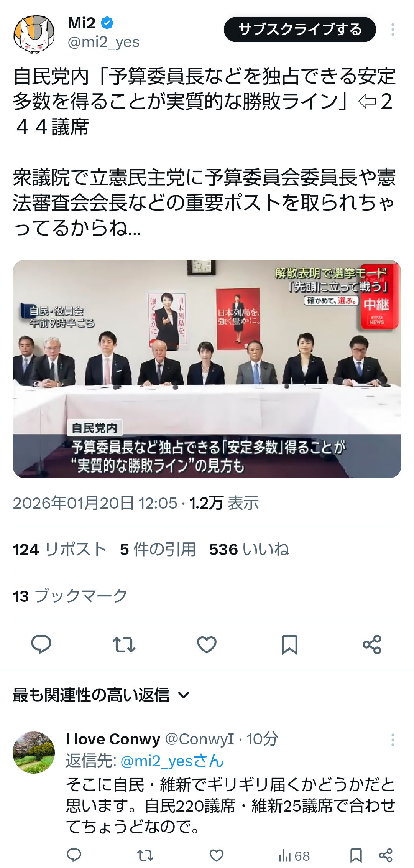Image resolution: width=414 pixels, height=868 pixels.
Task: Open the news video thumbnail of LDP meeting
Action: [207, 369]
